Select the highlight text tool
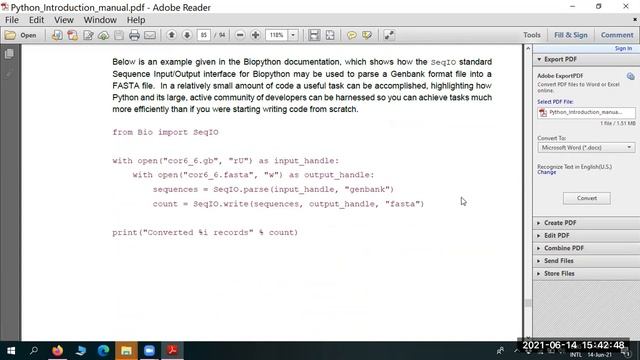 point(367,35)
